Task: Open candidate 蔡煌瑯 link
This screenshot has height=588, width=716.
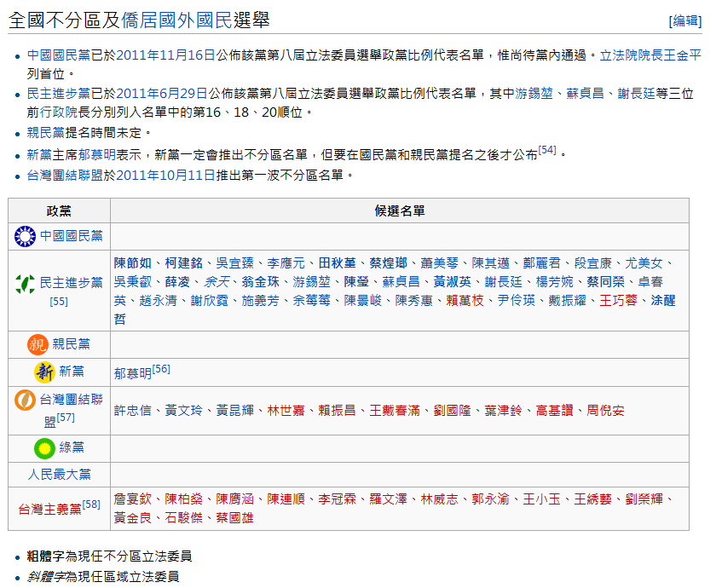Action: point(389,263)
